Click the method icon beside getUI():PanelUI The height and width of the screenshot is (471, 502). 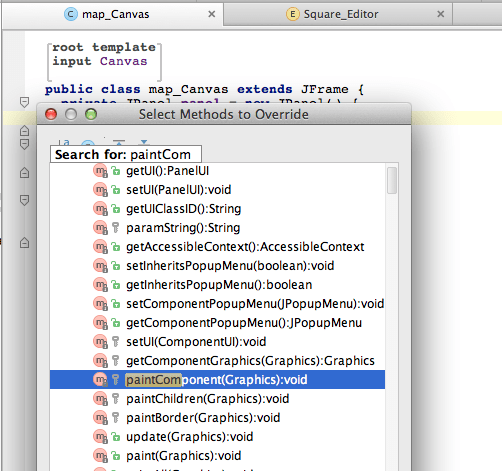click(100, 171)
